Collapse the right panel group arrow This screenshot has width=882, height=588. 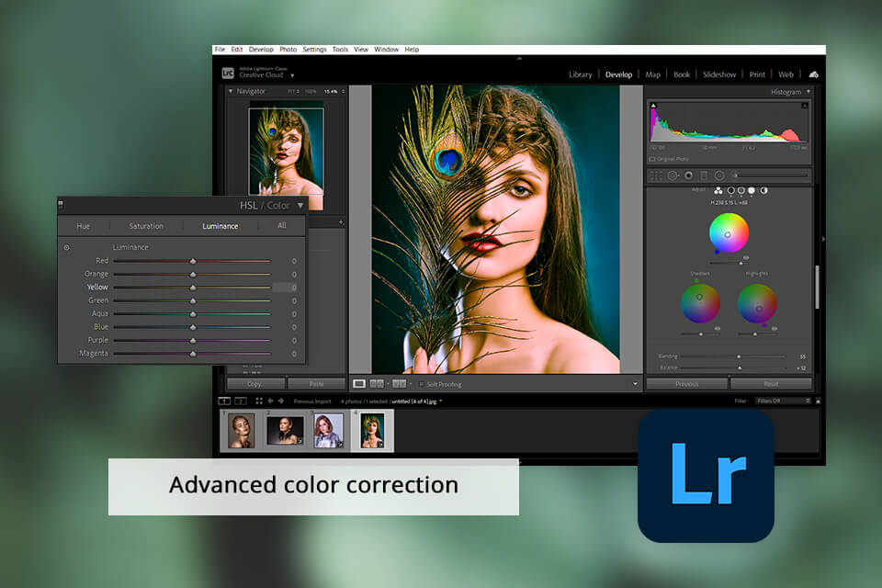(823, 239)
